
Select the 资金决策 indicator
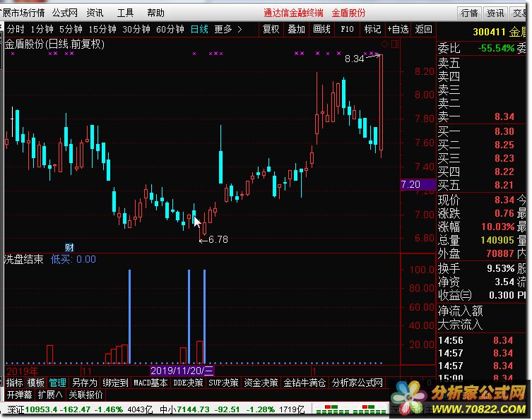point(261,383)
